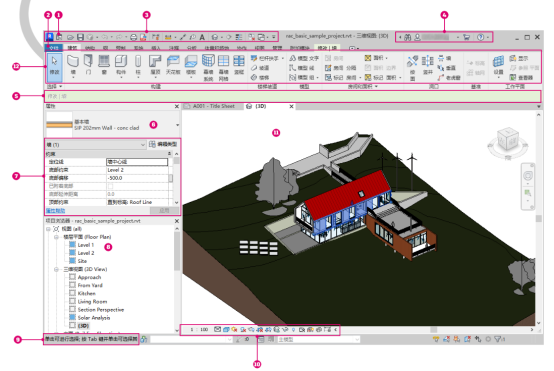This screenshot has width=554, height=371.
Task: Toggle the fourth selection option icon on status bar
Action: tap(467, 339)
